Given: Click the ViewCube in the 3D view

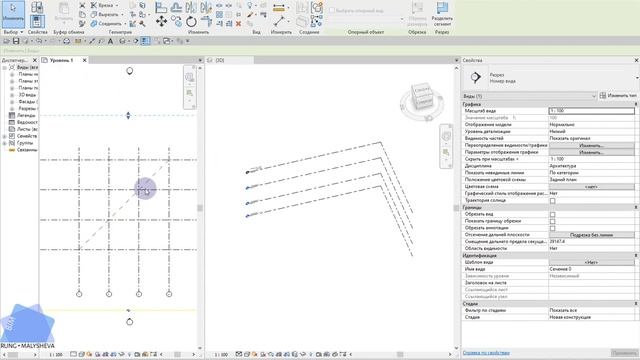Looking at the screenshot, I should 422,100.
